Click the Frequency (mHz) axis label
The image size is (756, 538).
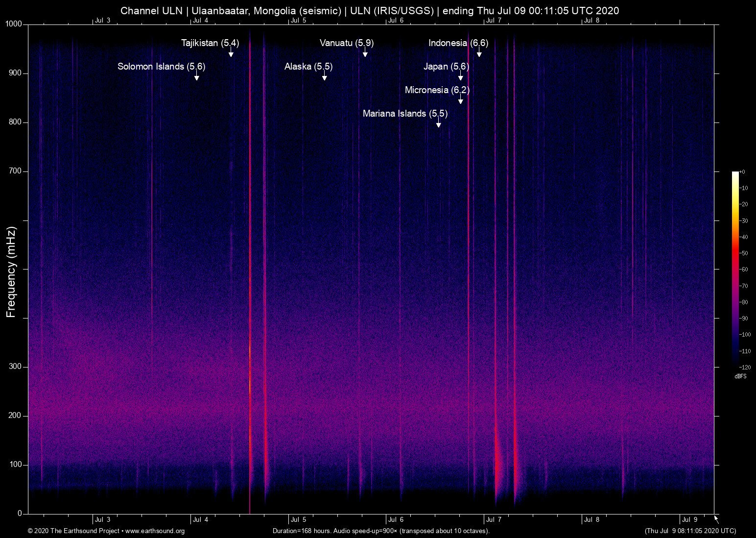(11, 271)
